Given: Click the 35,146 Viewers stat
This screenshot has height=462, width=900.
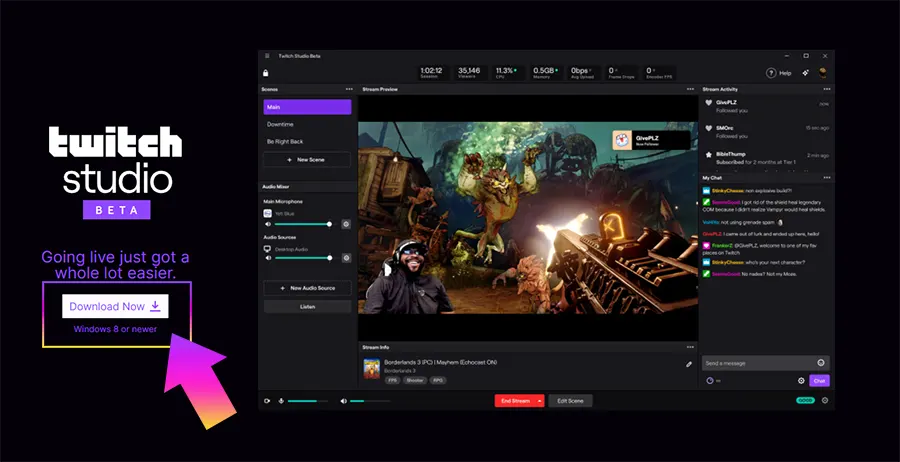Looking at the screenshot, I should (x=469, y=72).
